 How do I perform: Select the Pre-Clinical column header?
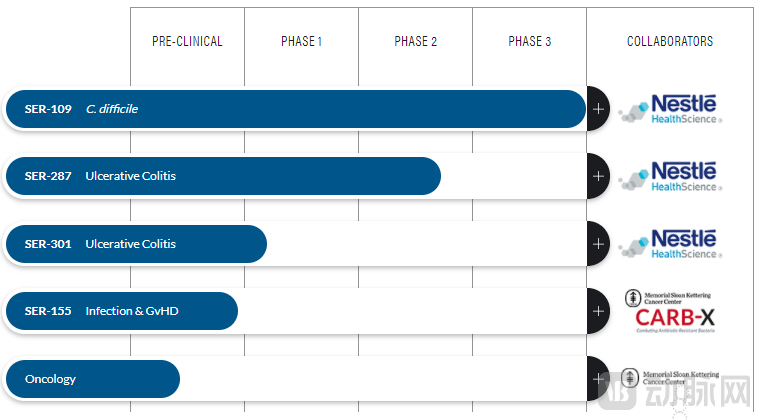pyautogui.click(x=187, y=42)
